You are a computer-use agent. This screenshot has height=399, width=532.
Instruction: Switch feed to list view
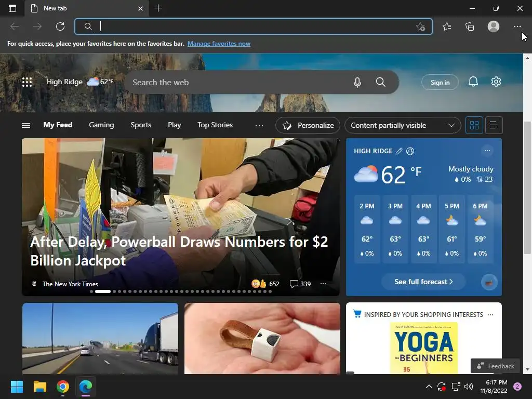tap(494, 125)
